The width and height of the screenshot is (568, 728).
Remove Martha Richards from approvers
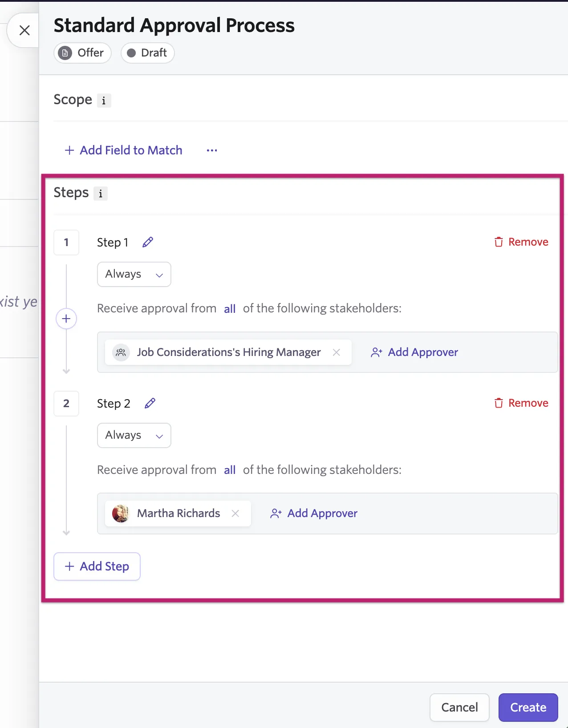click(235, 514)
